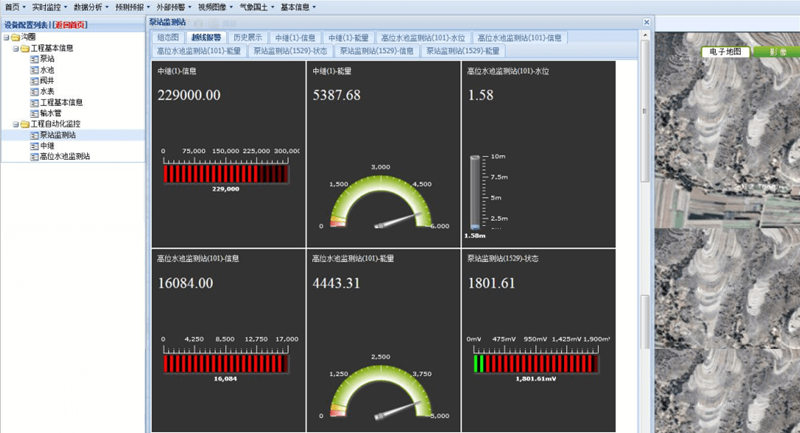Click the 泵站 tree item icon
The image size is (800, 433).
35,59
